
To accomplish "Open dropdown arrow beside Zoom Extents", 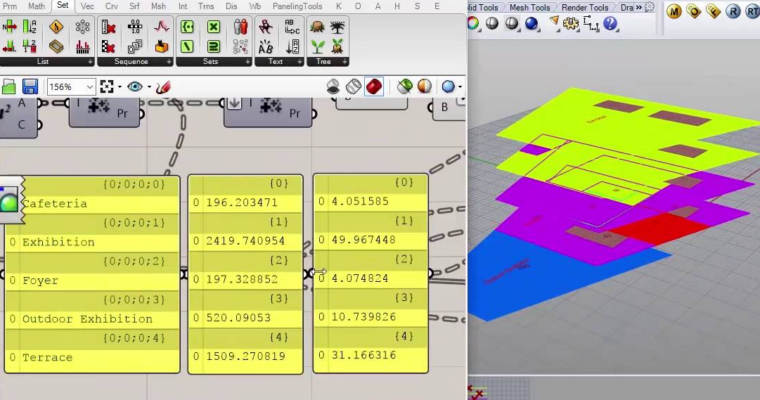I will tap(120, 87).
